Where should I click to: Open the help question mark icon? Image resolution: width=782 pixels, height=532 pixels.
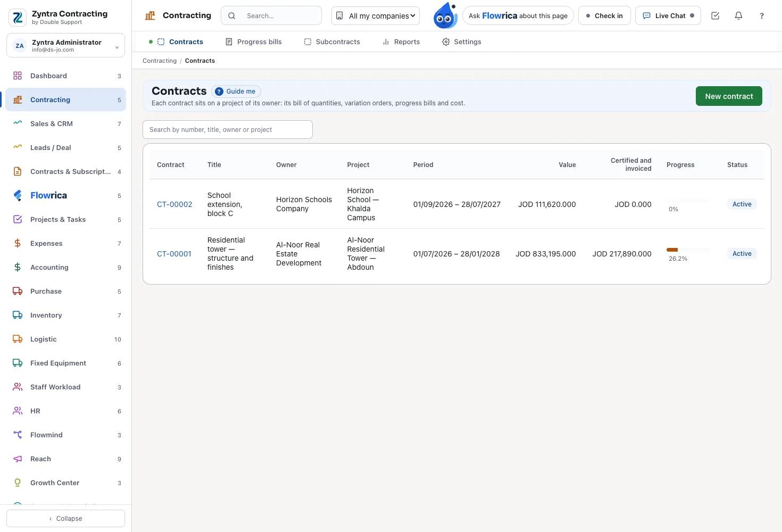pos(762,16)
